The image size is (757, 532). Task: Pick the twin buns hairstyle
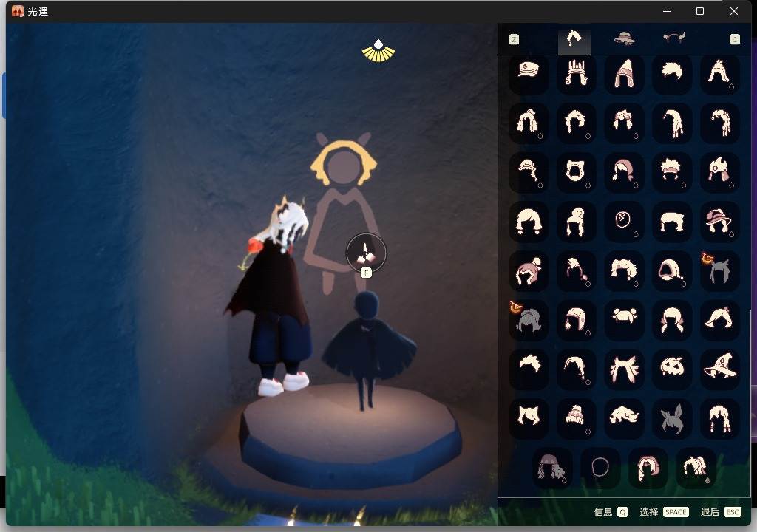[x=624, y=319]
